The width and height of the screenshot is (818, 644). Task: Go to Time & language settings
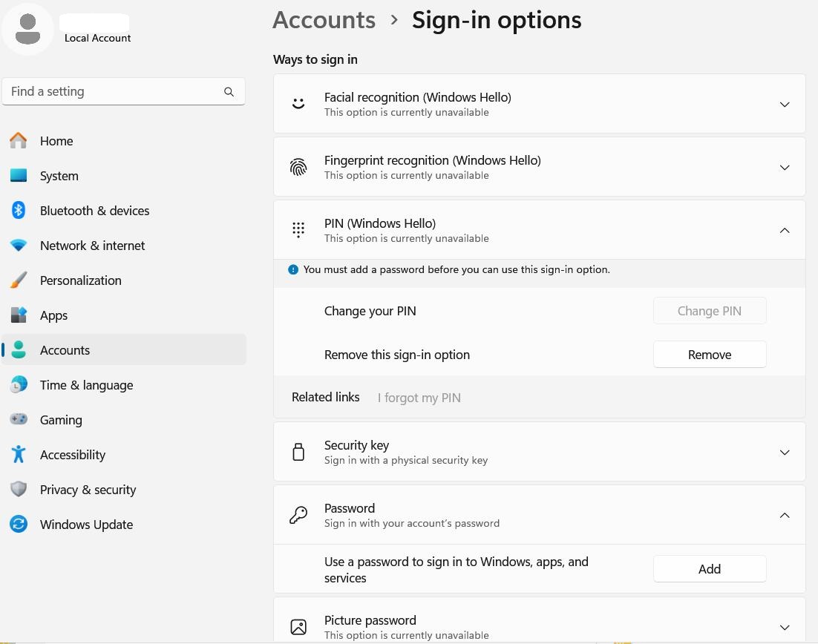pos(86,385)
